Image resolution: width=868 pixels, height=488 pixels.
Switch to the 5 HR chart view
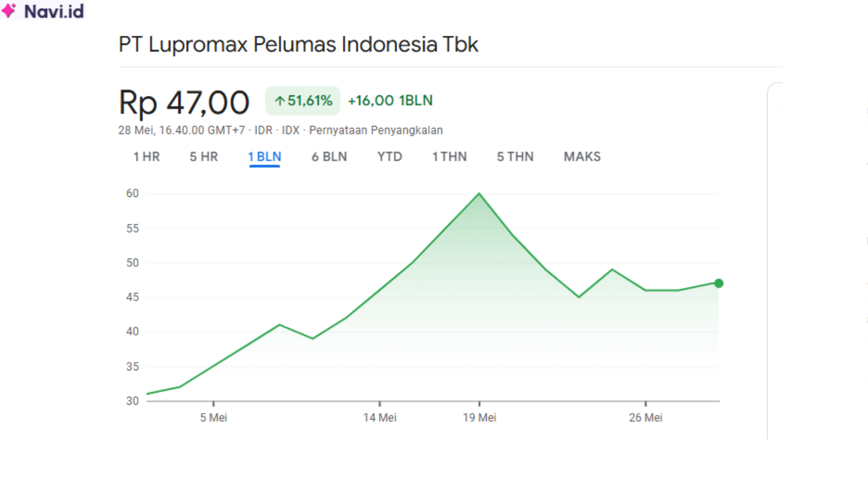click(x=203, y=156)
